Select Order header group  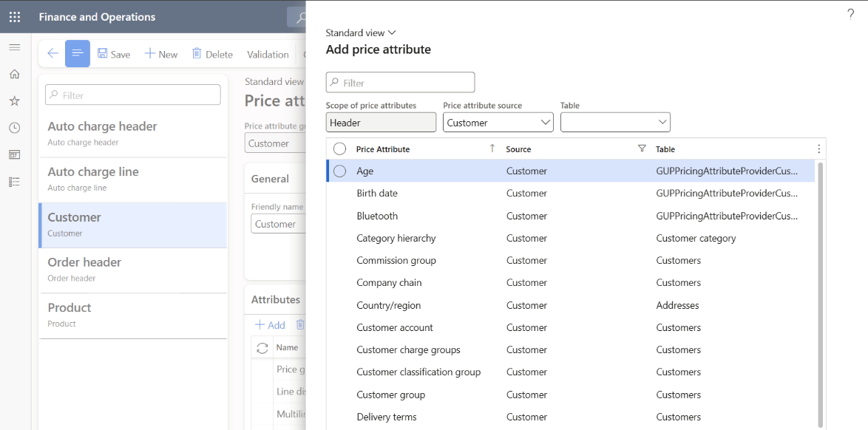[133, 270]
